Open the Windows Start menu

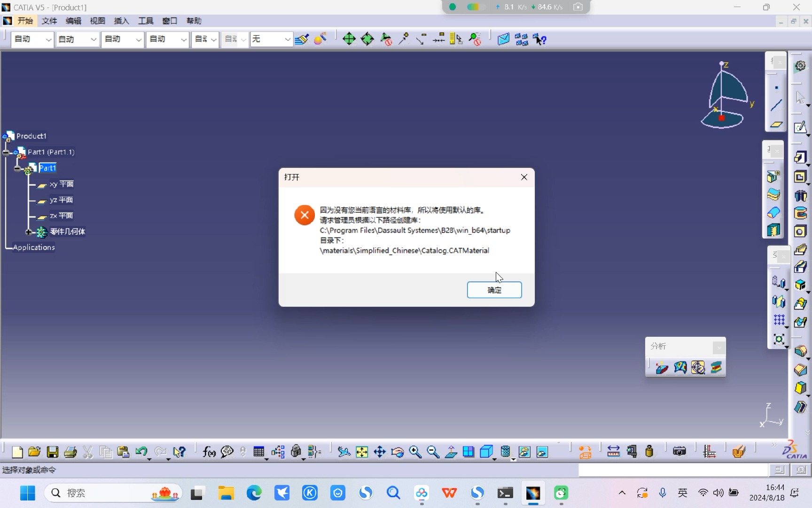[28, 493]
